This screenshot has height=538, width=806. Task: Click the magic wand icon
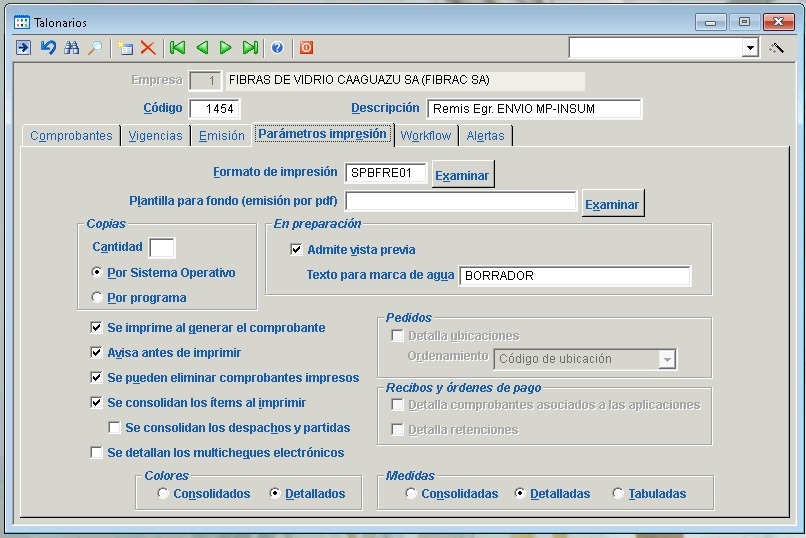[x=777, y=48]
